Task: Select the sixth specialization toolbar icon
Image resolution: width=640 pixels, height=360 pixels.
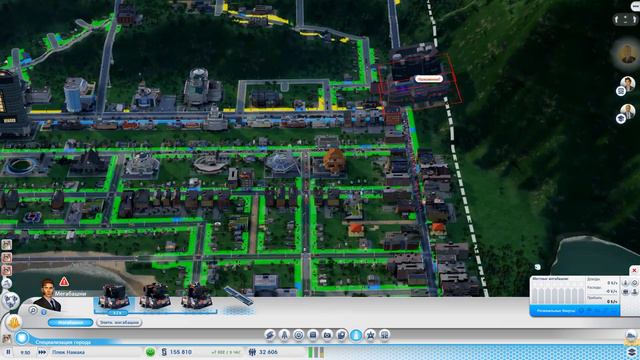Action: [342, 335]
